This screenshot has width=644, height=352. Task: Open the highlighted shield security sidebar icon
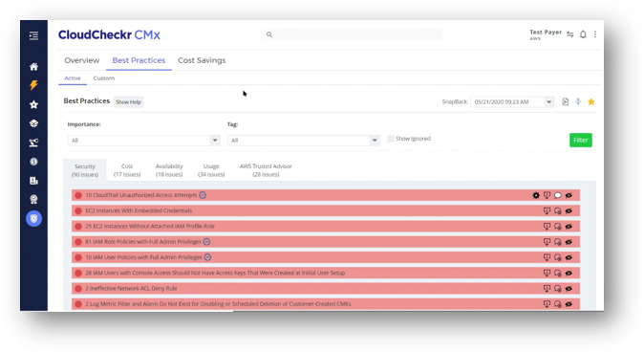[33, 218]
